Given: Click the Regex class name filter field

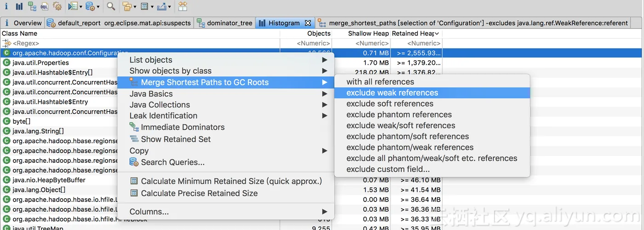Looking at the screenshot, I should tap(138, 43).
